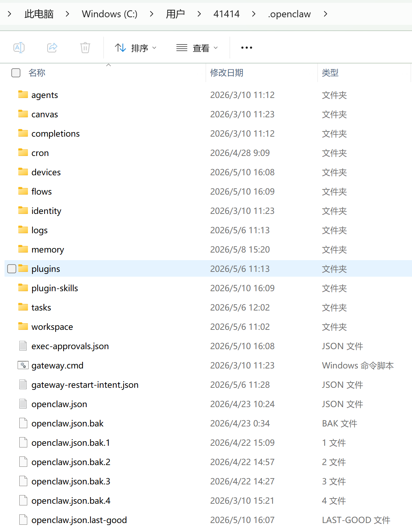Select the canvas folder icon

pos(23,114)
